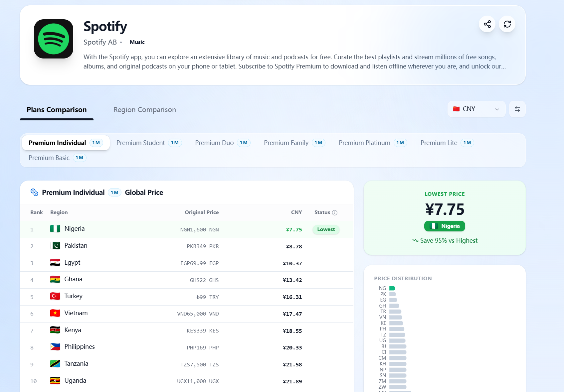Click the Philippines region name
The width and height of the screenshot is (564, 392).
(x=80, y=347)
